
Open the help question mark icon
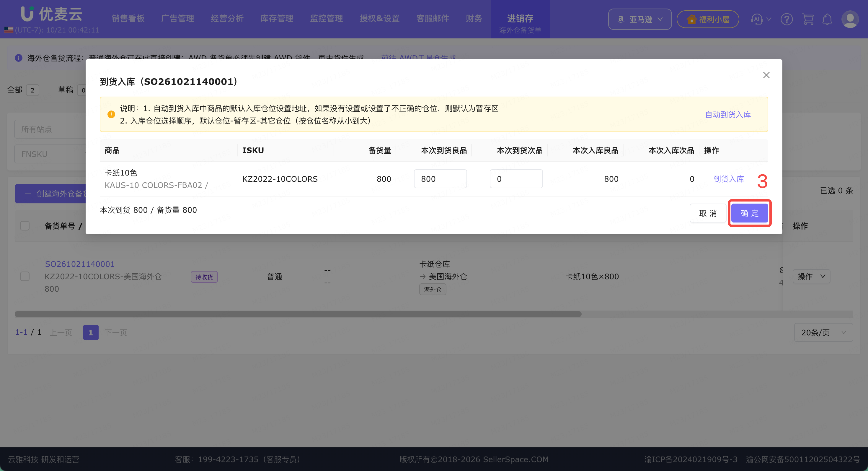(787, 19)
